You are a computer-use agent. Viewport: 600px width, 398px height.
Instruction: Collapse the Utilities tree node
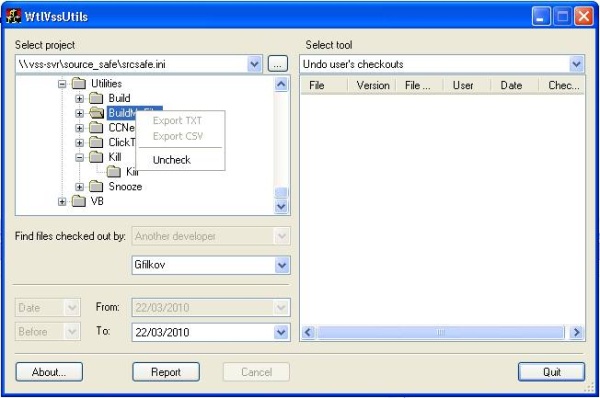62,84
